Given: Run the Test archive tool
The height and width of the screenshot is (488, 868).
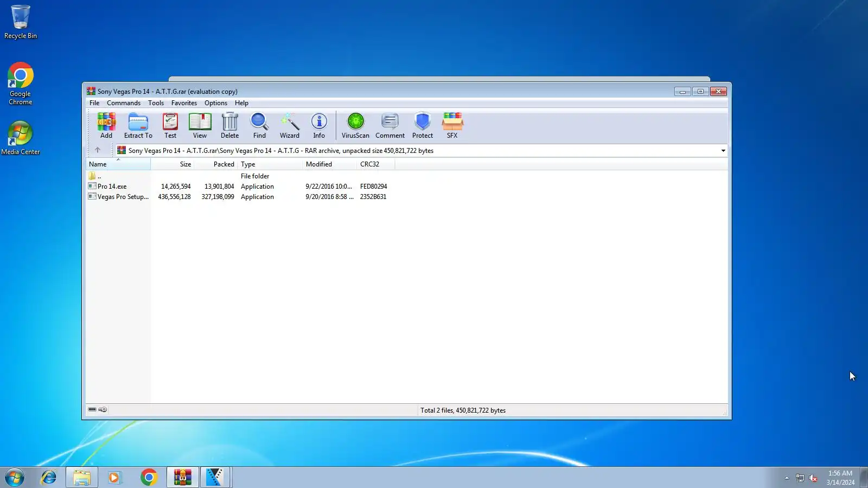Looking at the screenshot, I should point(170,125).
